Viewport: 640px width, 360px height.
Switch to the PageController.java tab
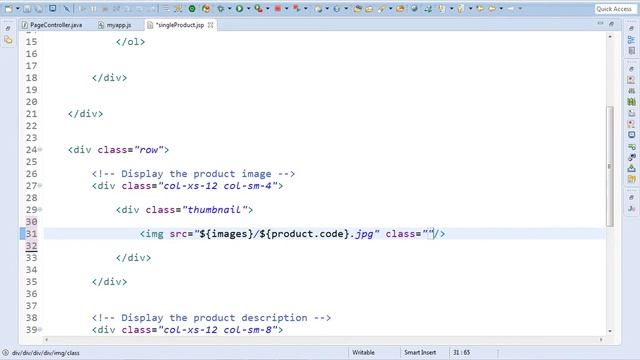click(52, 25)
